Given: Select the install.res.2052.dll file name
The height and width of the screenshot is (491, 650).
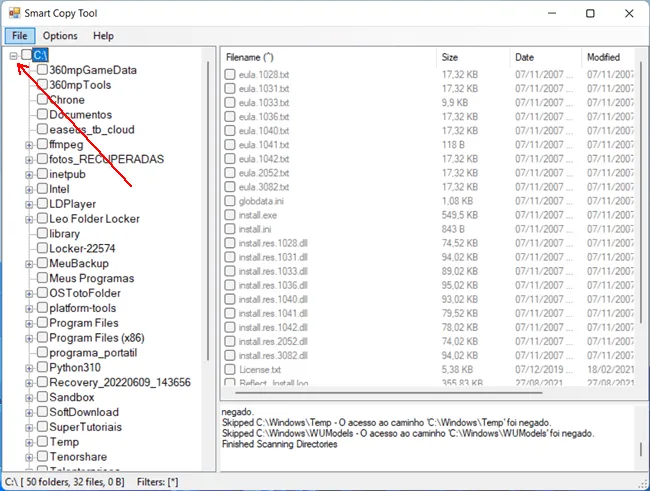Looking at the screenshot, I should [x=273, y=341].
